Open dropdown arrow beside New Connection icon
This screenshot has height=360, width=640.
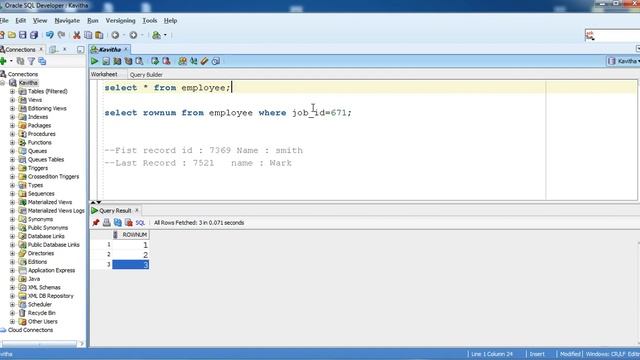pos(11,61)
